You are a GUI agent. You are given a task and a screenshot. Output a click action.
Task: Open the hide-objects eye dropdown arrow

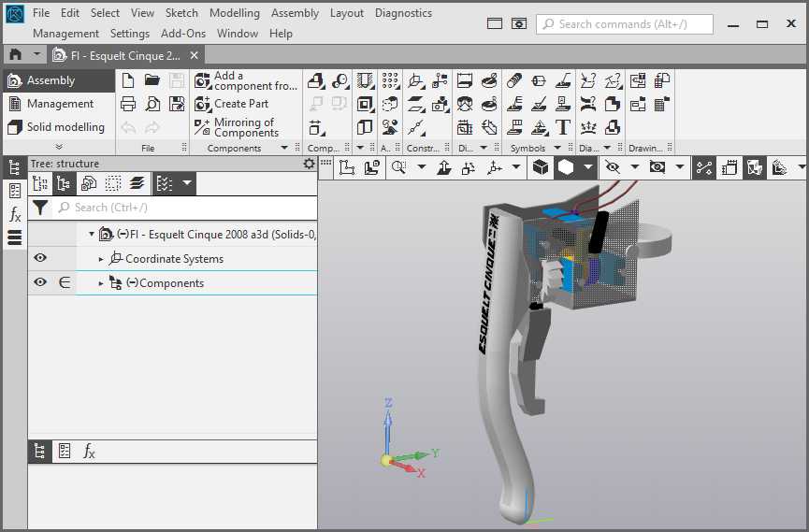coord(634,167)
